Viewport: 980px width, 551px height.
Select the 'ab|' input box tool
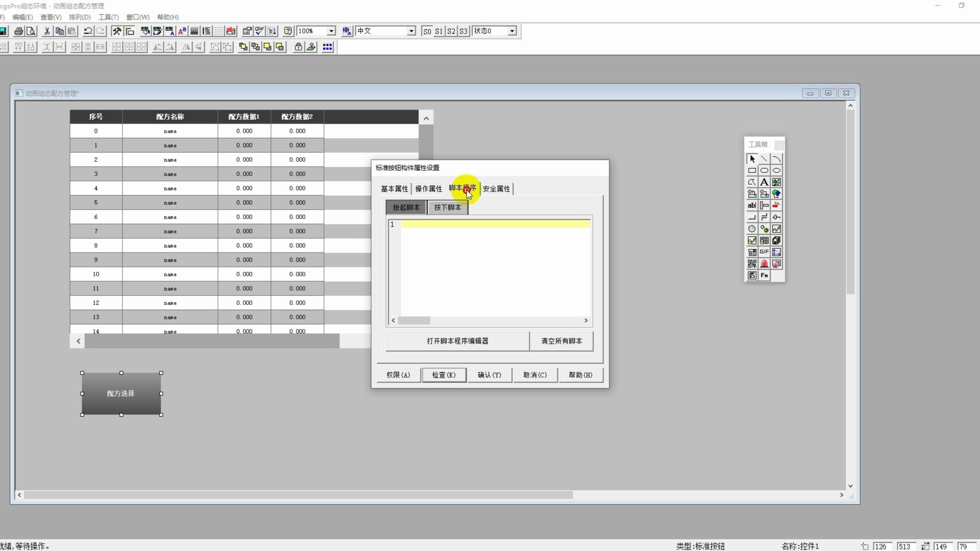tap(752, 206)
